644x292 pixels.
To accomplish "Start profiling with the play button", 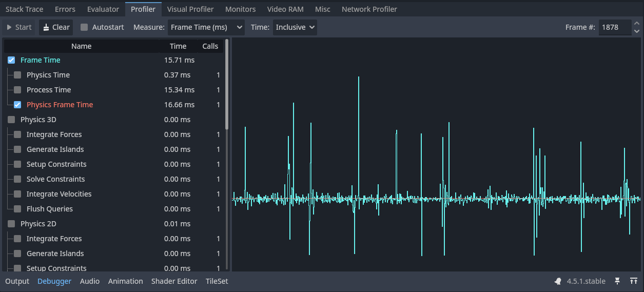I will pos(19,27).
